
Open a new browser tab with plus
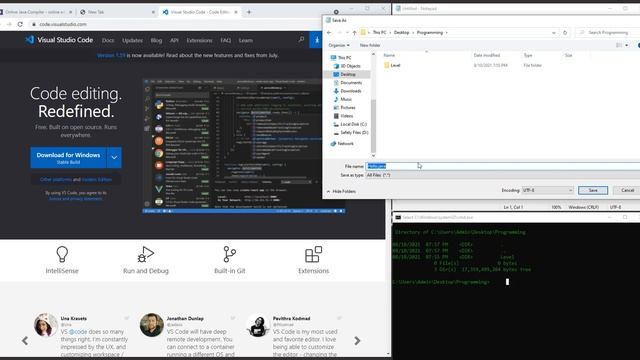pyautogui.click(x=249, y=12)
